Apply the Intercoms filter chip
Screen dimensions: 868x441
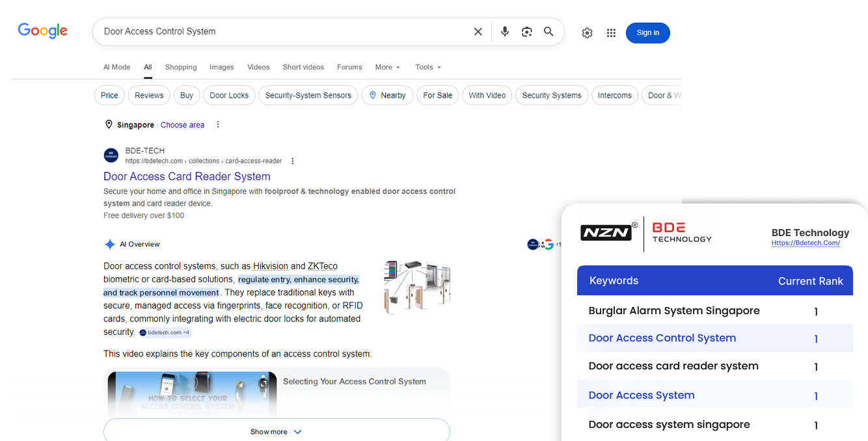[615, 95]
